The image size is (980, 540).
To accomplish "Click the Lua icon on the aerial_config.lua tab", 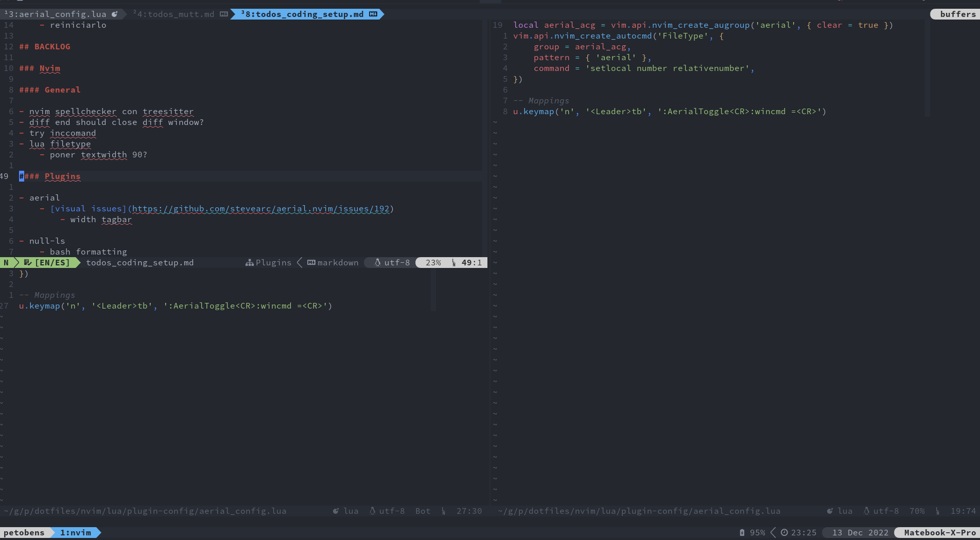I will (x=114, y=14).
